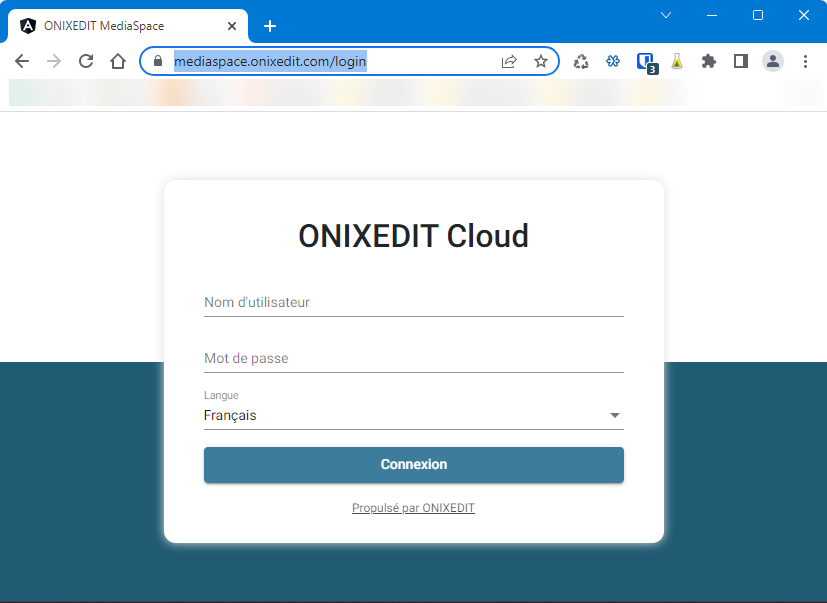The width and height of the screenshot is (827, 603).
Task: Open the blue snowflake-shaped extension
Action: point(612,61)
